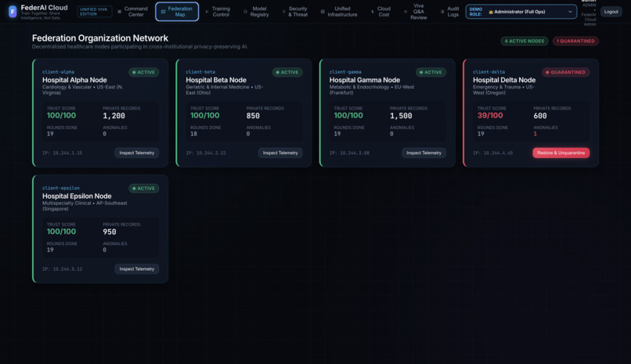Click Alpha Node's 1,200 private records value

(114, 116)
